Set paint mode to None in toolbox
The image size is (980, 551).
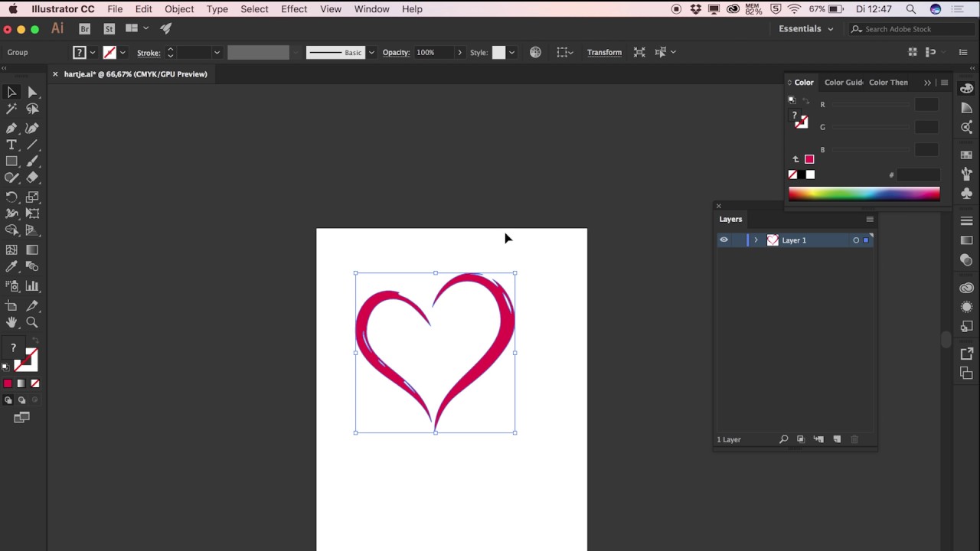[x=34, y=383]
